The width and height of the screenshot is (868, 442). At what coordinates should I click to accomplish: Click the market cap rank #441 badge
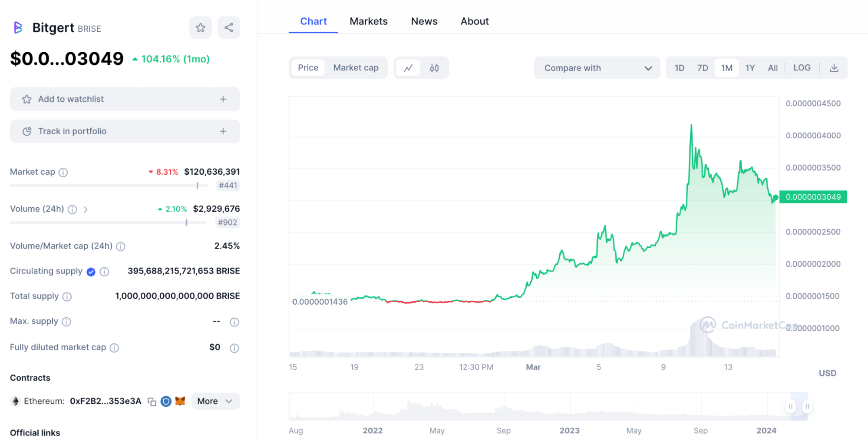(228, 186)
